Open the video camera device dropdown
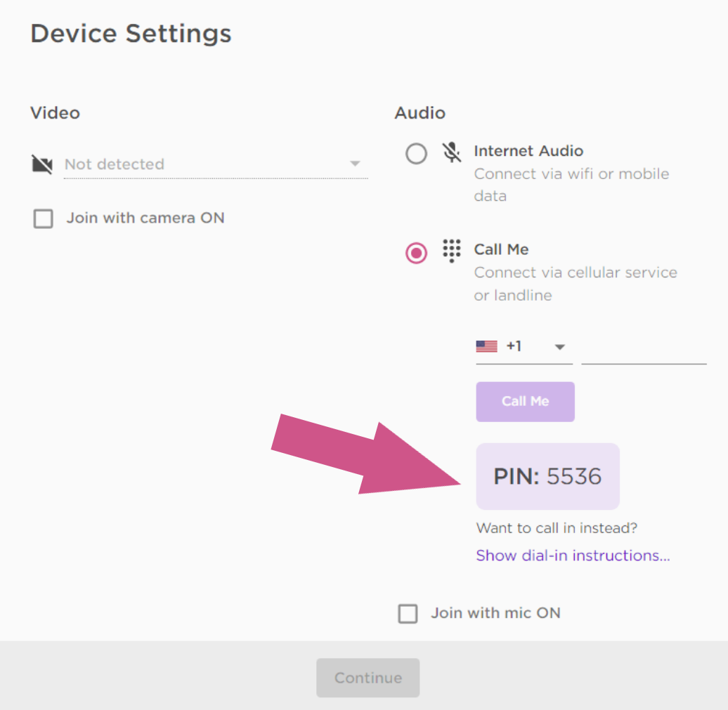This screenshot has width=728, height=710. click(355, 164)
